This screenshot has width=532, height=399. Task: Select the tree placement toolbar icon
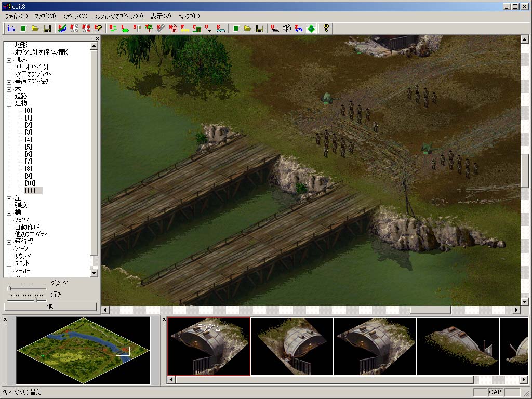click(149, 29)
